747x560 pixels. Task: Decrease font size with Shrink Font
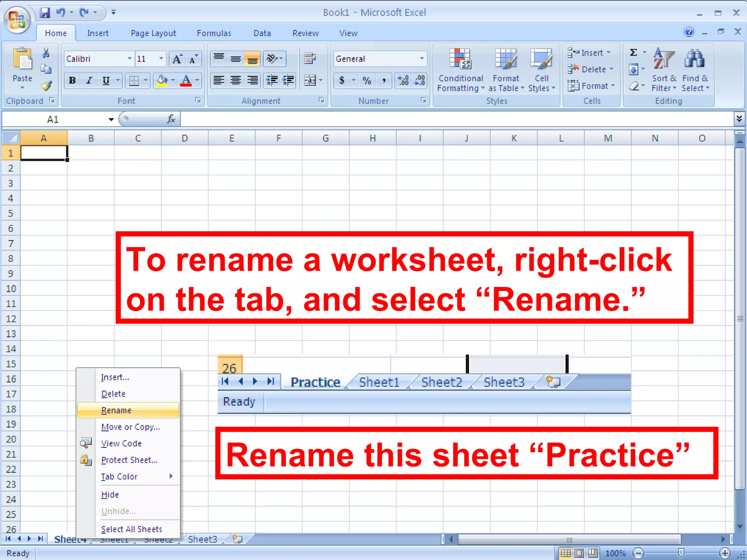click(x=193, y=59)
